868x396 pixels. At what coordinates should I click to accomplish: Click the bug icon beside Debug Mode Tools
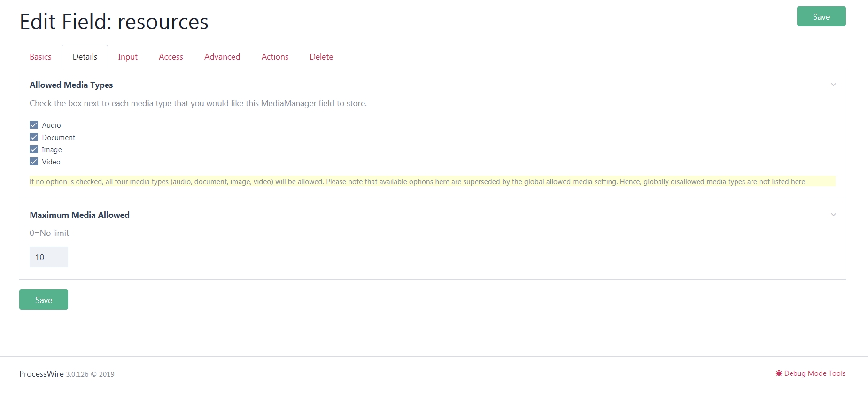(779, 373)
